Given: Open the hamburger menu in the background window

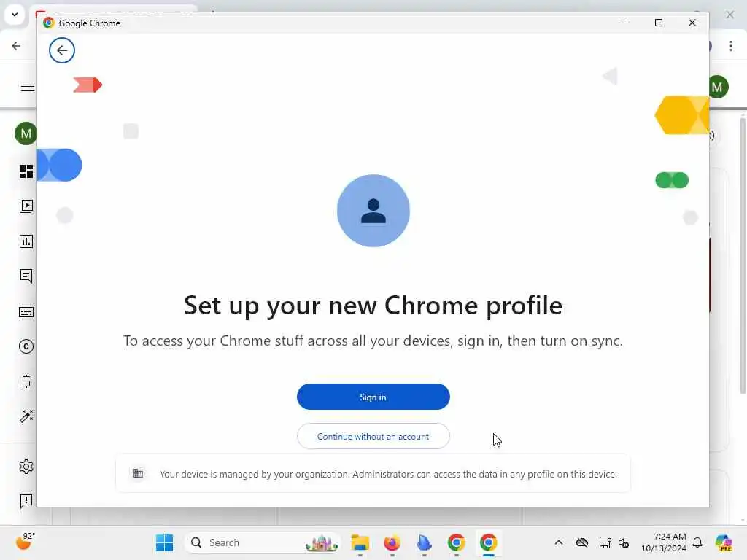Looking at the screenshot, I should click(28, 86).
